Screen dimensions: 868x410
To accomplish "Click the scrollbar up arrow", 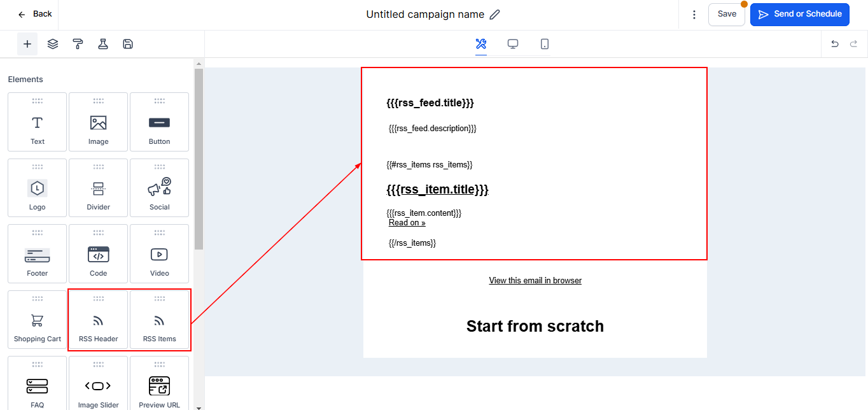I will [x=199, y=64].
